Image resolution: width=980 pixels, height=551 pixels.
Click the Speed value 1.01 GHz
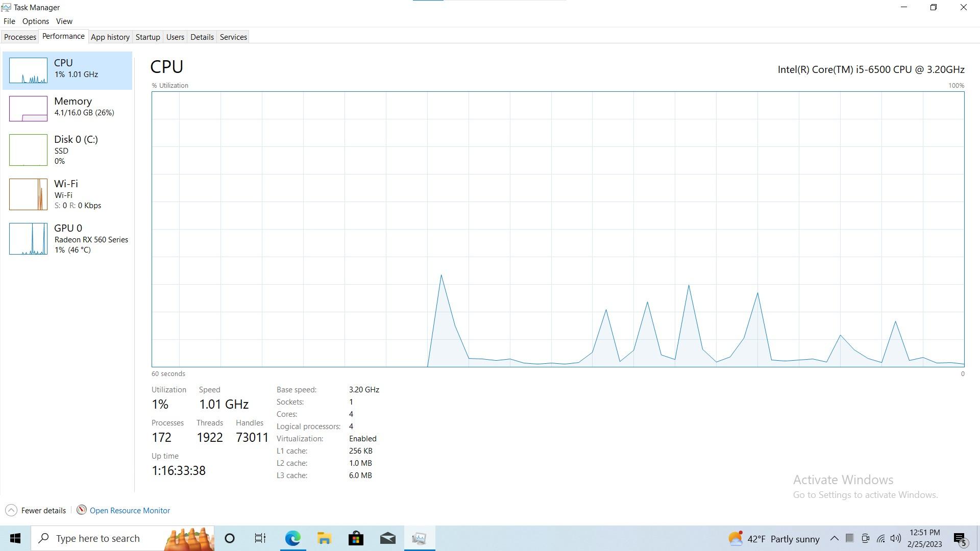point(224,405)
